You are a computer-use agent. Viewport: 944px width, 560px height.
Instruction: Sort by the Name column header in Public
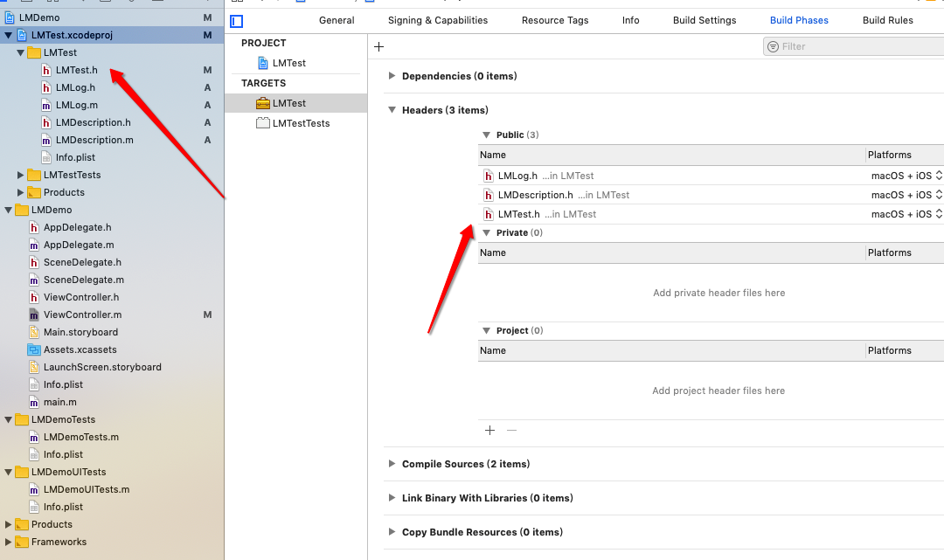(671, 156)
